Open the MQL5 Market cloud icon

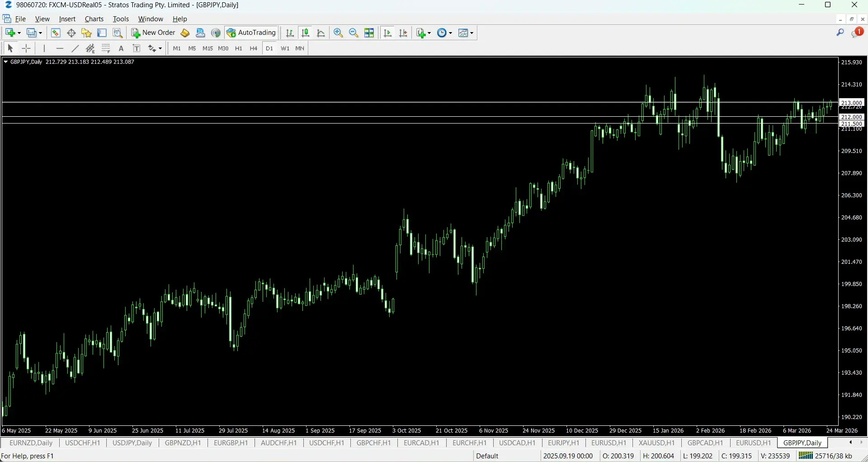[x=200, y=33]
